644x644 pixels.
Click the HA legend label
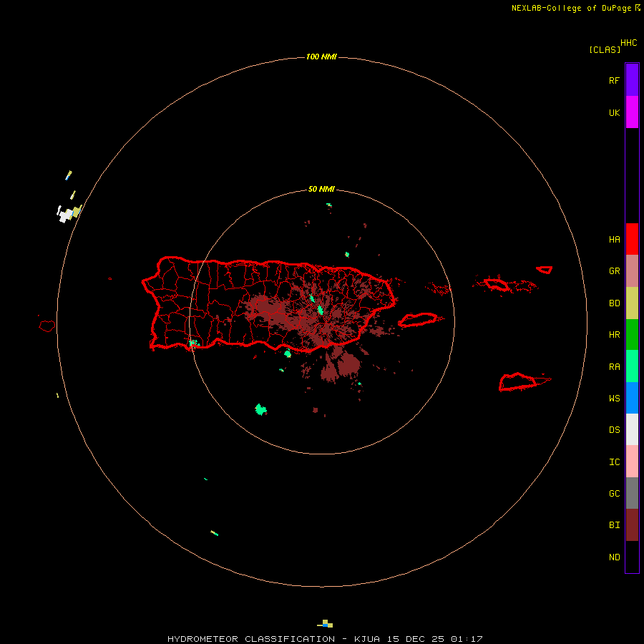click(x=614, y=240)
